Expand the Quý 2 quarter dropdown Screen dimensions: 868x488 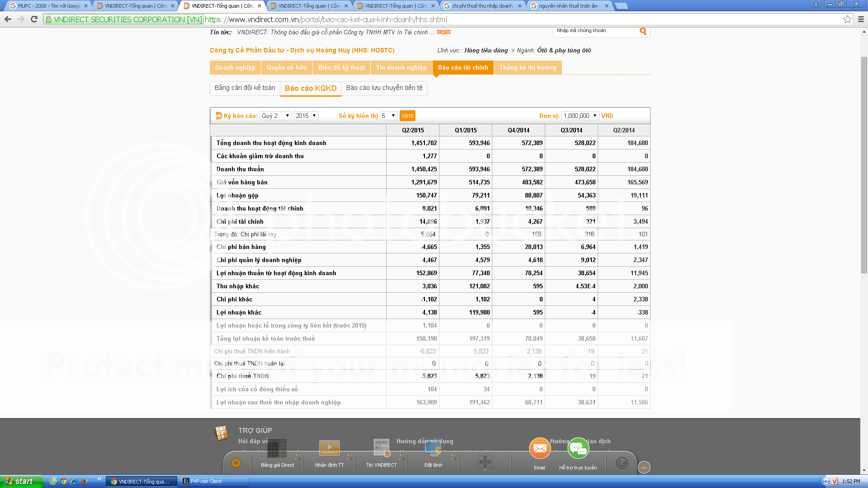(275, 116)
